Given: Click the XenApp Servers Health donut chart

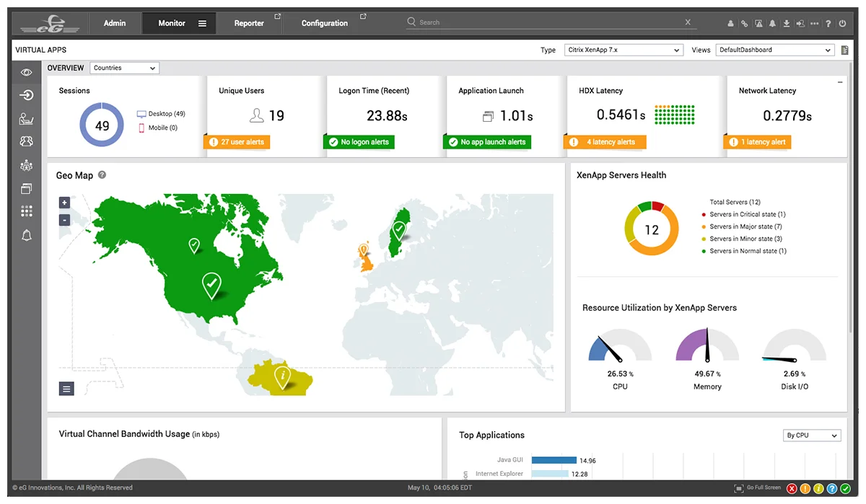Looking at the screenshot, I should [652, 229].
